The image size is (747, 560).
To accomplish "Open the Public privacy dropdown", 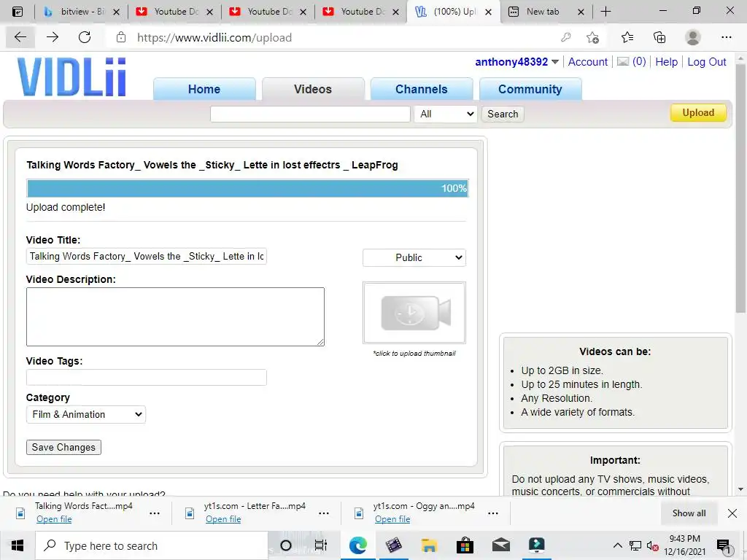I will click(x=414, y=257).
